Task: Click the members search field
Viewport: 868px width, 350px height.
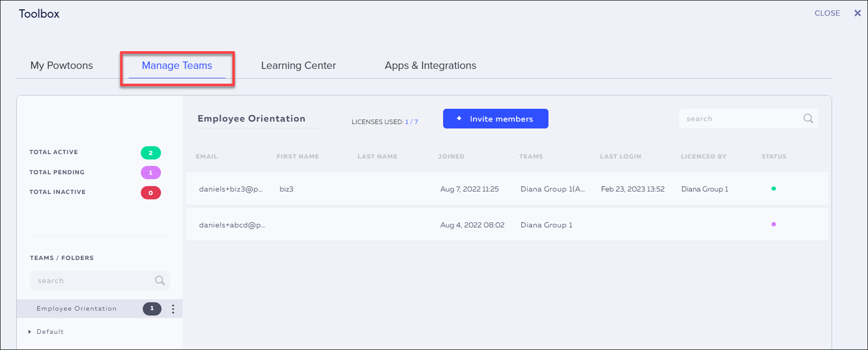Action: pos(748,119)
